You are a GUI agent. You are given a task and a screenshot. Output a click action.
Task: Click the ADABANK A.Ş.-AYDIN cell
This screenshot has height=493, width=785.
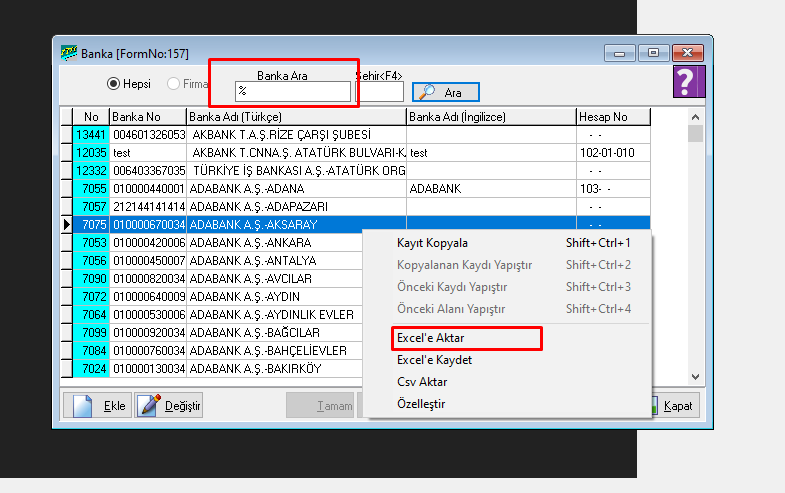coord(274,297)
